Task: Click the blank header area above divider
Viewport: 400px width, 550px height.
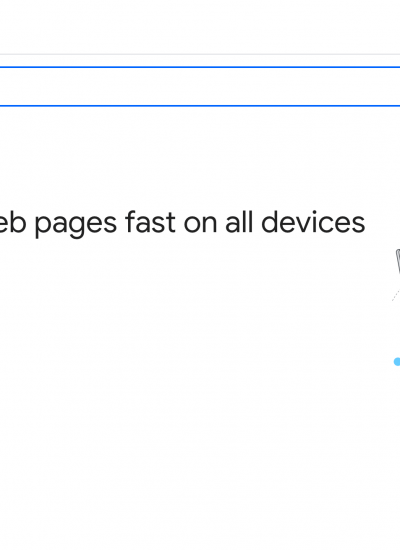Action: point(200,26)
